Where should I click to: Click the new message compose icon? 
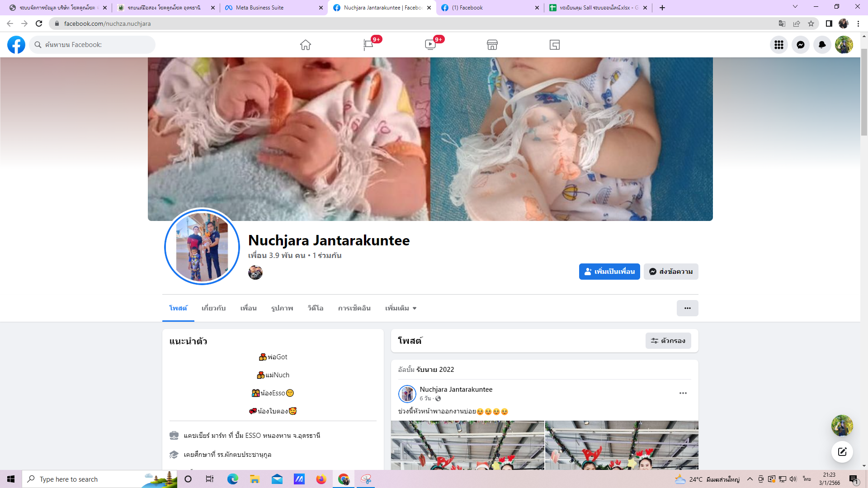[x=842, y=452]
